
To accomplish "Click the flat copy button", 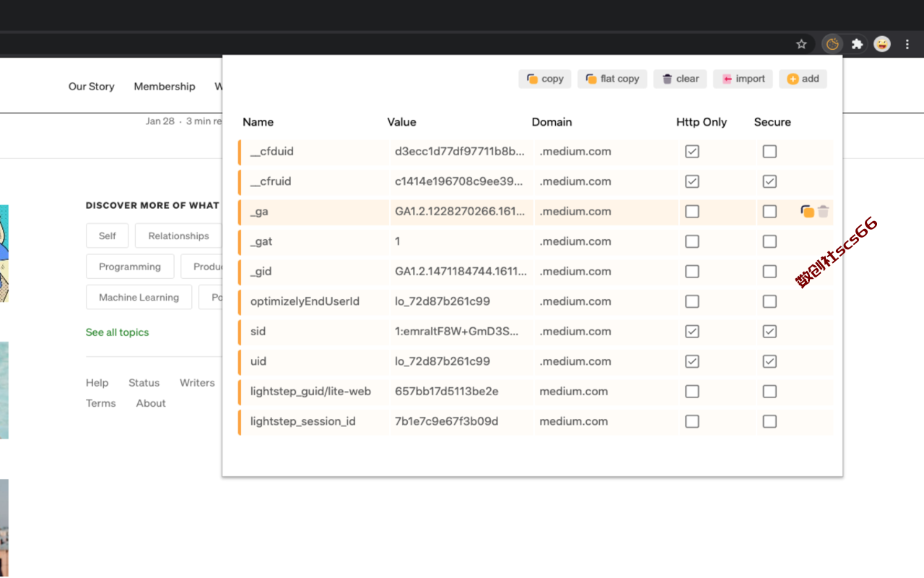I will point(612,79).
